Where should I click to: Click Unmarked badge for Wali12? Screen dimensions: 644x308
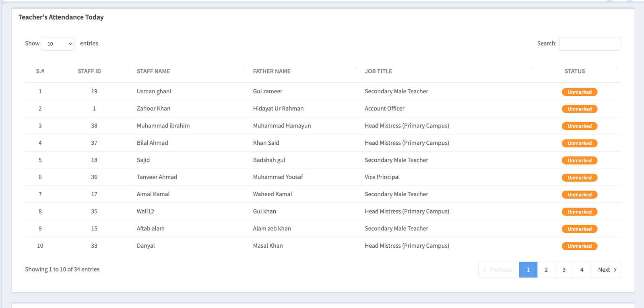[580, 212]
